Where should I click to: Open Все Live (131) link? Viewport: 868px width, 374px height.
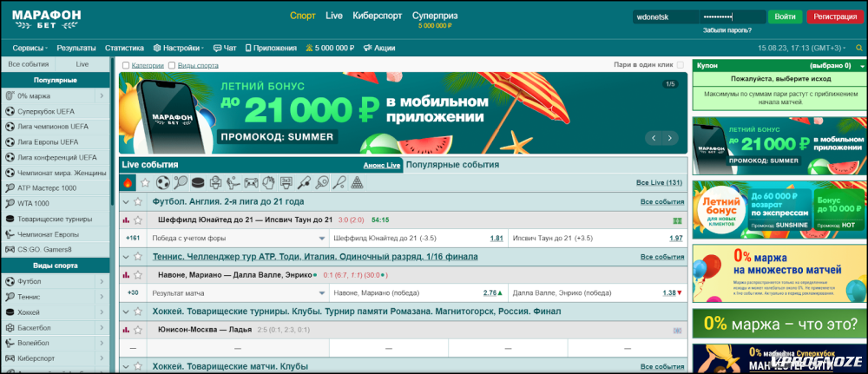(660, 182)
